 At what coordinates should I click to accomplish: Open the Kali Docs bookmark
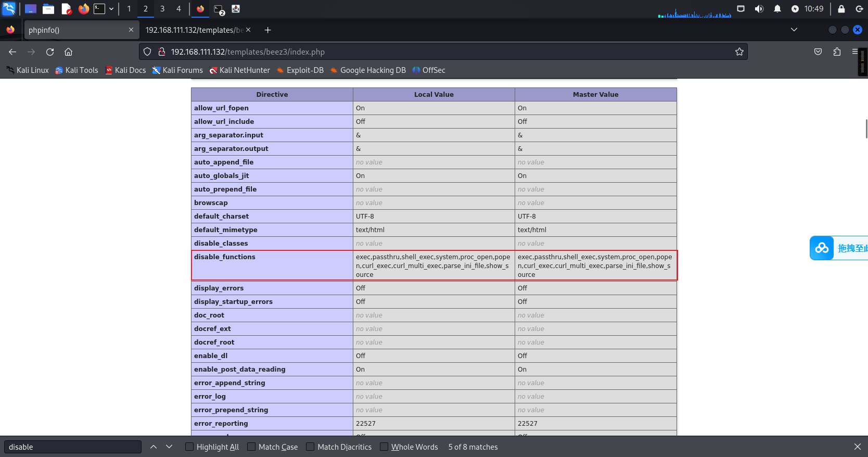(125, 70)
